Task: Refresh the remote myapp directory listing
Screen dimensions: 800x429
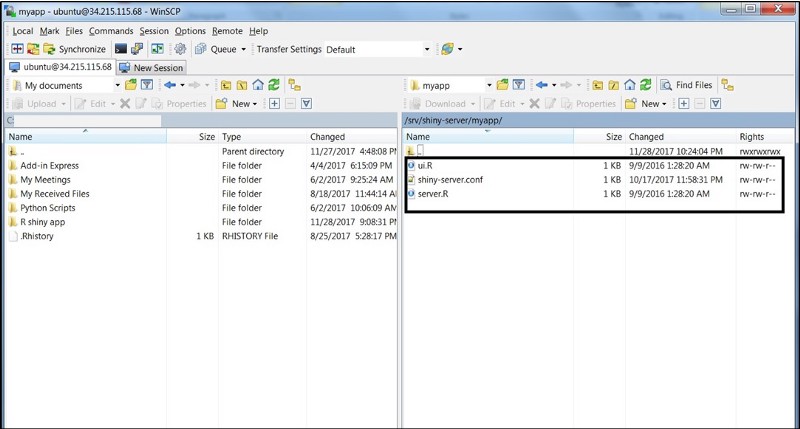Action: pos(646,85)
